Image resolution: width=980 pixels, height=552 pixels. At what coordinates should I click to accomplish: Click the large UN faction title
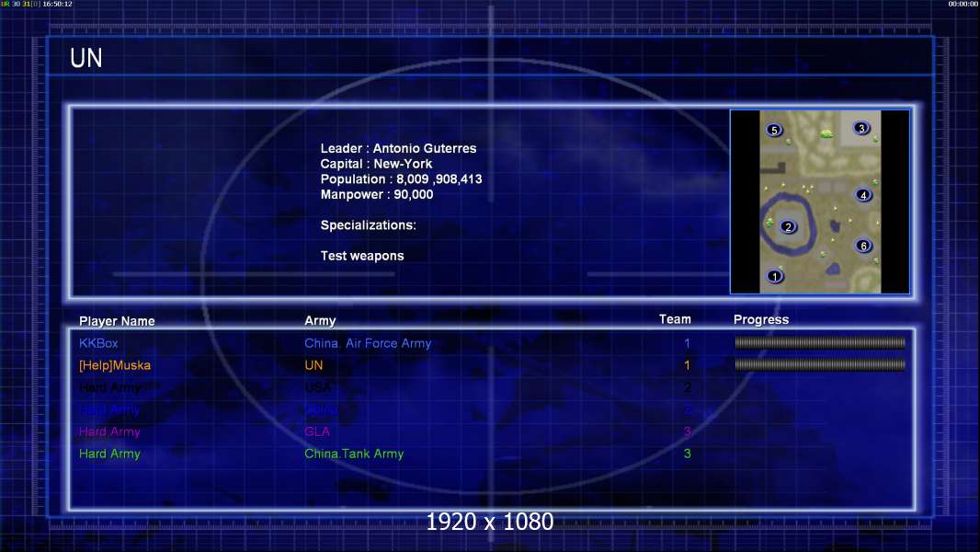[x=86, y=58]
